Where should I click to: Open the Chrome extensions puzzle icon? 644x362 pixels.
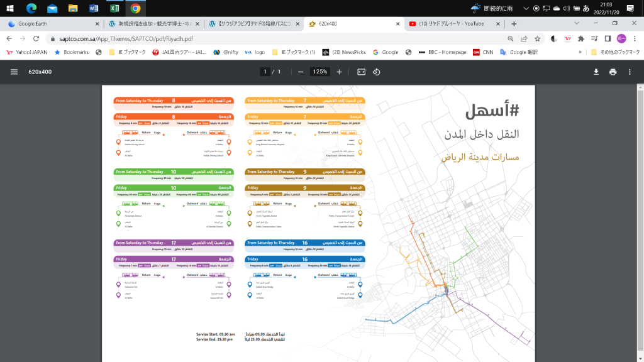click(x=581, y=38)
